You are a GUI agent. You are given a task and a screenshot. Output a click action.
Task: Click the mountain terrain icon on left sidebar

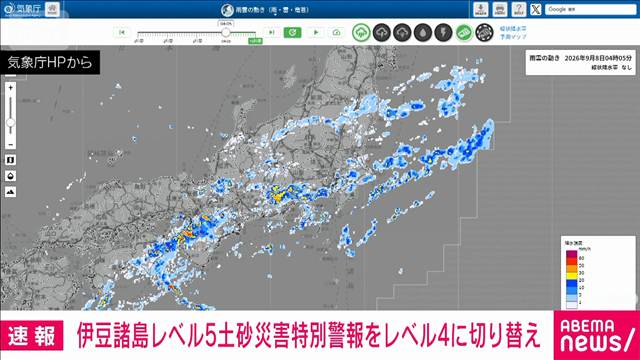coord(11,191)
